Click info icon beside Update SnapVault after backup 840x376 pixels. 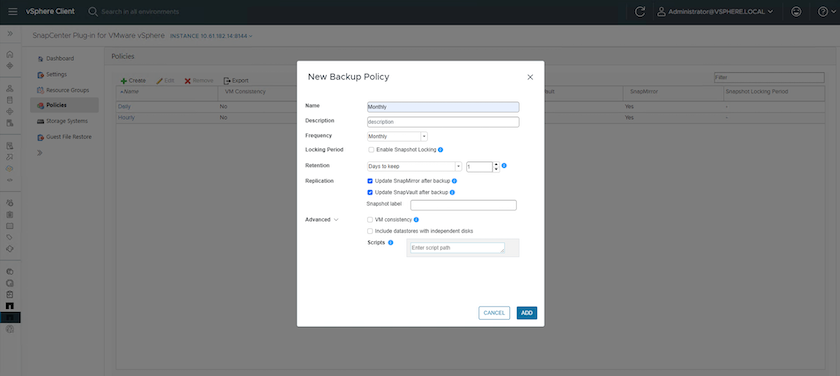452,192
